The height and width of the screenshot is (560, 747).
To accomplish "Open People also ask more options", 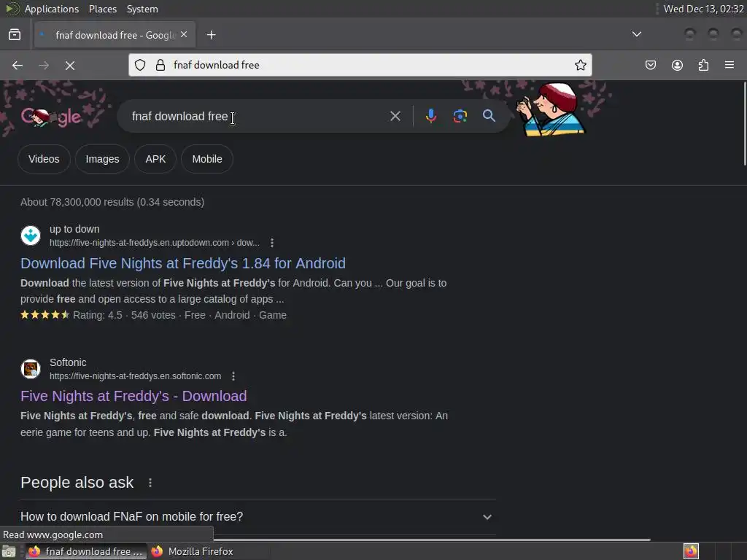I will [150, 483].
